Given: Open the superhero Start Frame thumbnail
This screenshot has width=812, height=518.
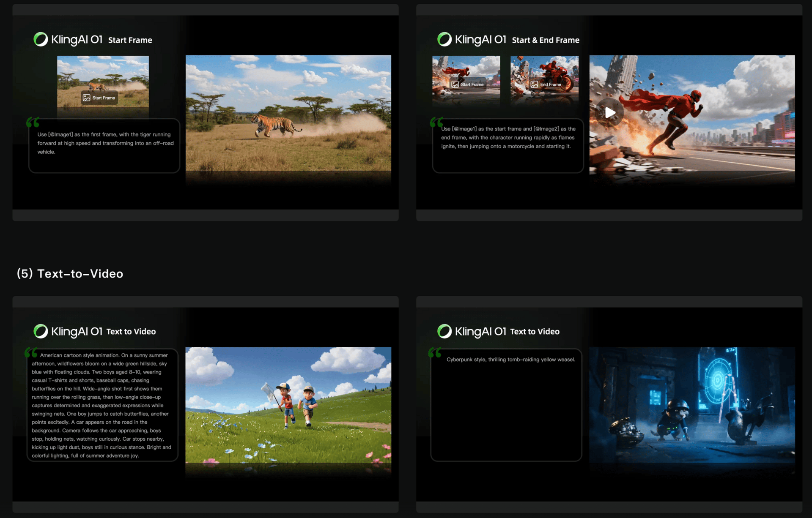Looking at the screenshot, I should point(466,70).
